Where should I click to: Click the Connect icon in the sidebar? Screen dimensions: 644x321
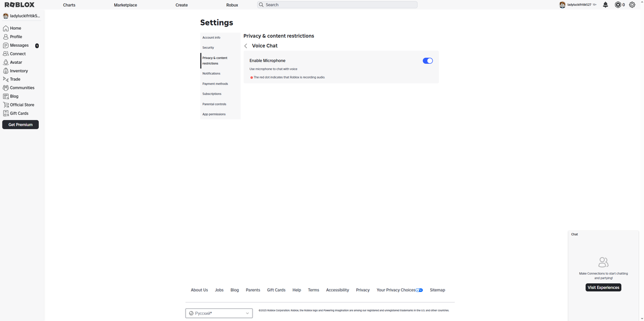(x=6, y=54)
